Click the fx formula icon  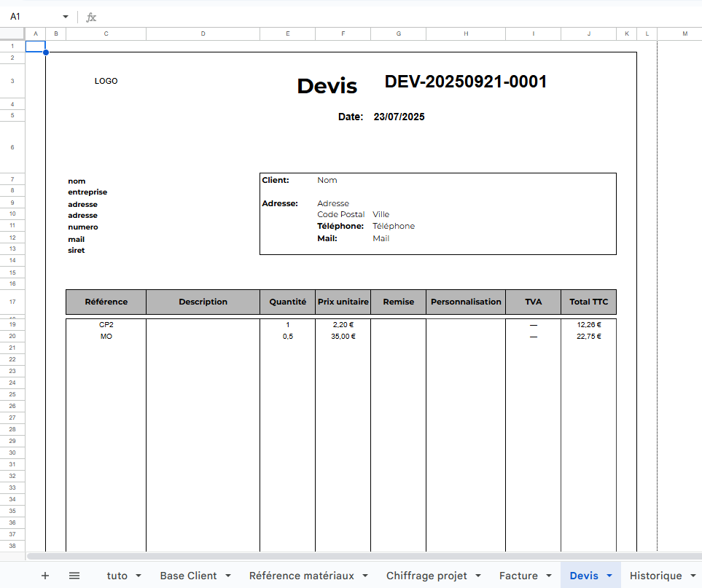(90, 17)
